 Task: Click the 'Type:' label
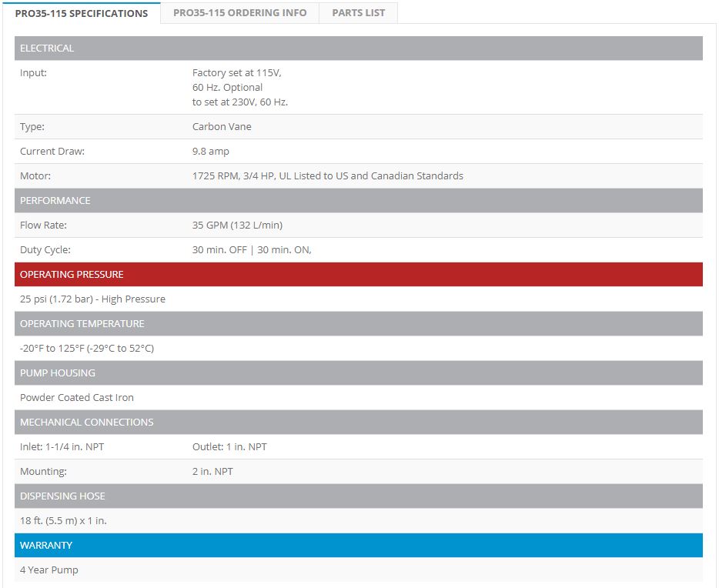click(x=32, y=126)
